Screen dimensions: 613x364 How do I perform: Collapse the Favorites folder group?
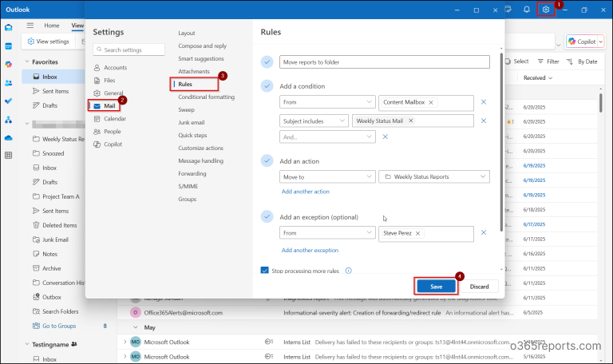[x=27, y=61]
